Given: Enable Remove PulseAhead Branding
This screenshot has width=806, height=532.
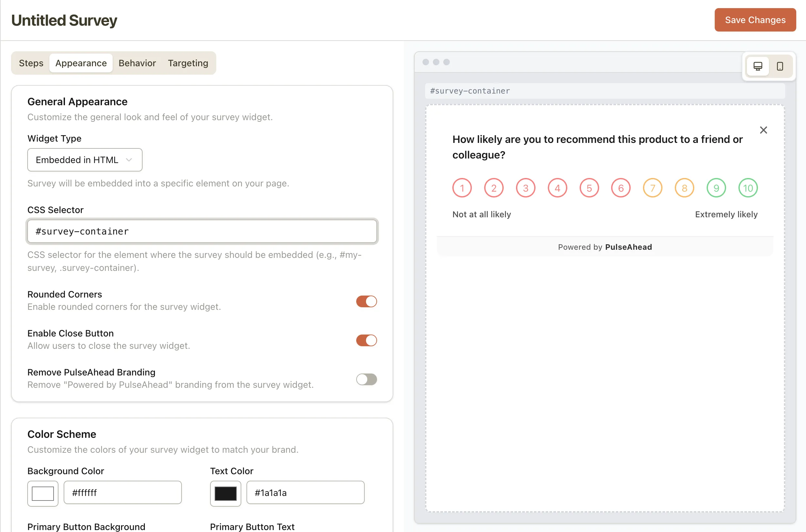Looking at the screenshot, I should tap(366, 379).
